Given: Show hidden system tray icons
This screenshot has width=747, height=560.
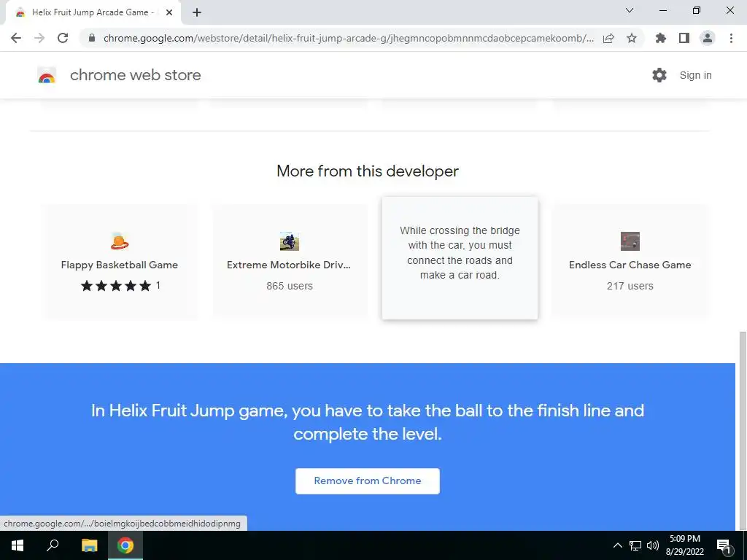Looking at the screenshot, I should (617, 545).
